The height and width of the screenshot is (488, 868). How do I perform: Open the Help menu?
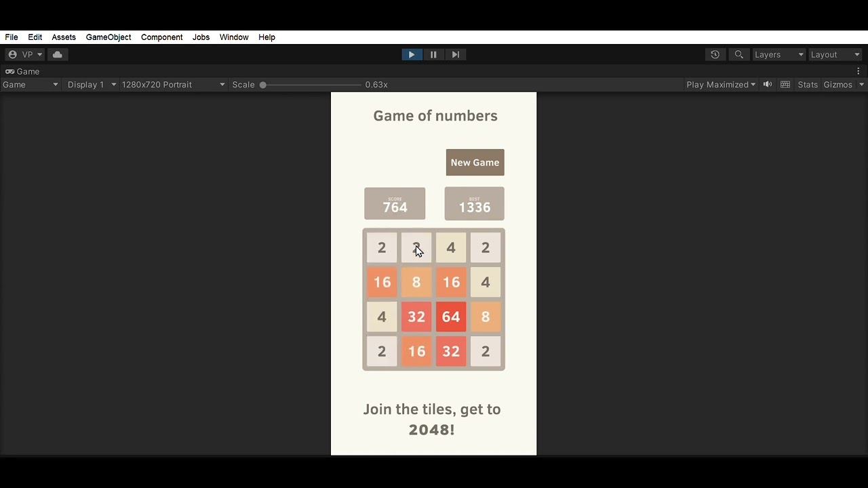click(267, 37)
